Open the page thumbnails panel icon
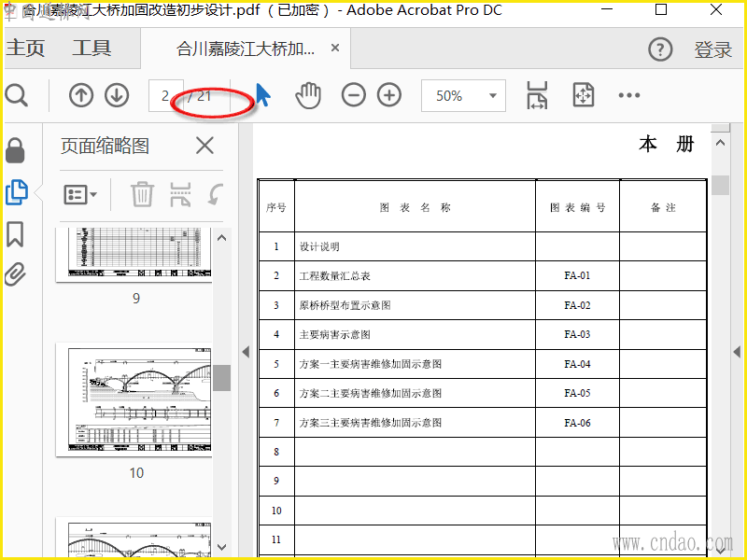 click(x=17, y=192)
